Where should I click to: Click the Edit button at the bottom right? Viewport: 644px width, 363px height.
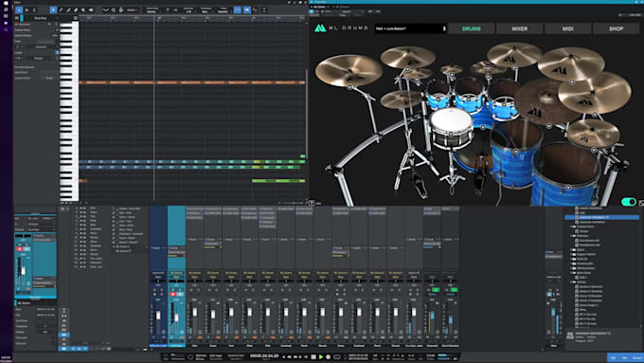click(613, 357)
